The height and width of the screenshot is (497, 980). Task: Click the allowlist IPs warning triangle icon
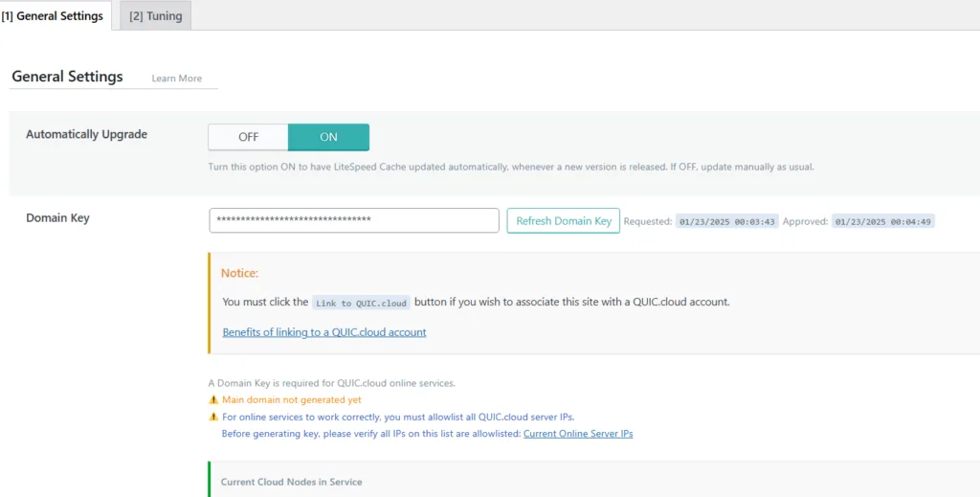tap(213, 417)
